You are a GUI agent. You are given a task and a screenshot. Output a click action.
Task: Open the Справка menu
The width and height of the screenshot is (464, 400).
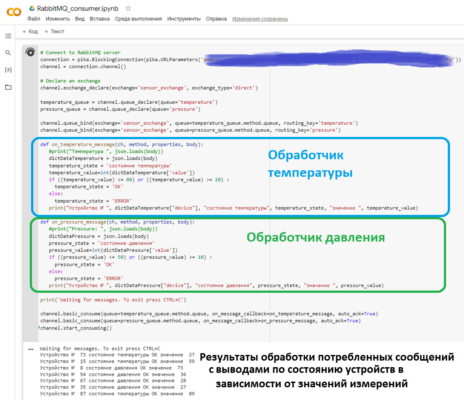coord(216,19)
